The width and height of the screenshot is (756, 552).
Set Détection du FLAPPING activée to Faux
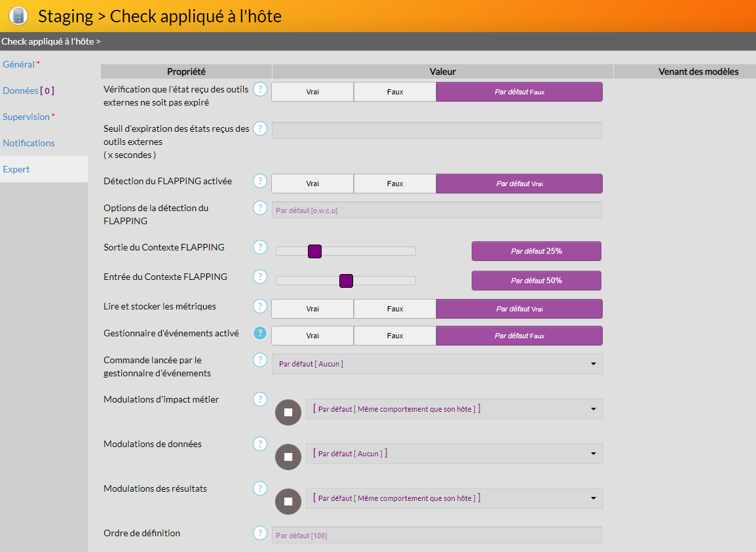tap(395, 184)
